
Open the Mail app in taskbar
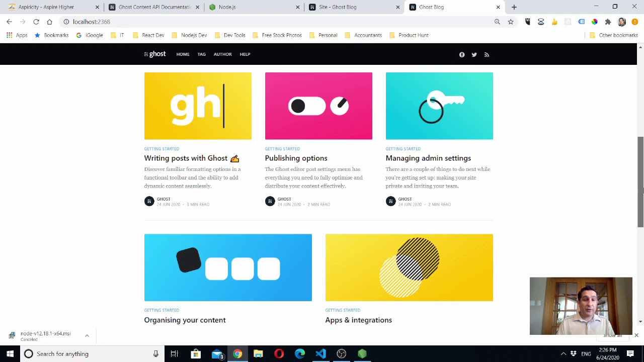pyautogui.click(x=217, y=354)
